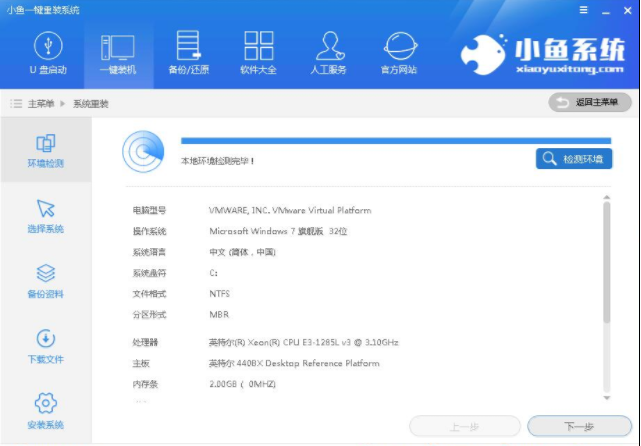The height and width of the screenshot is (446, 641).
Task: Click the 系统重装 breadcrumb
Action: pos(91,104)
